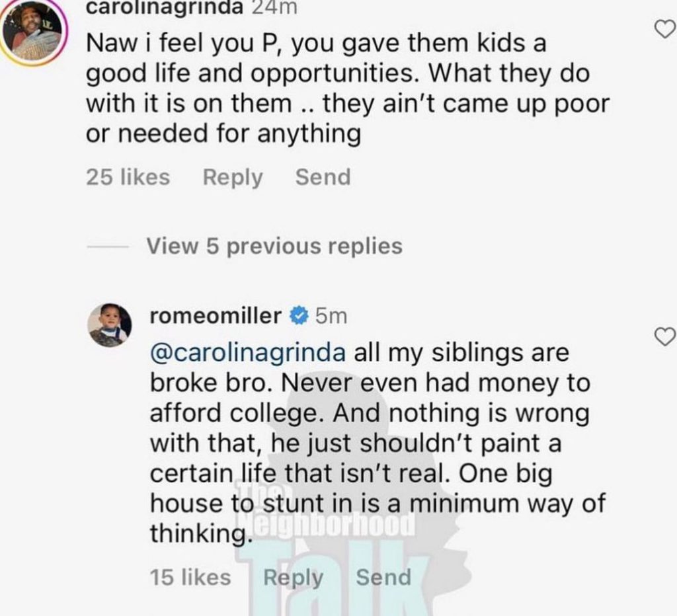
Task: Show who gave the 15 likes
Action: point(190,577)
